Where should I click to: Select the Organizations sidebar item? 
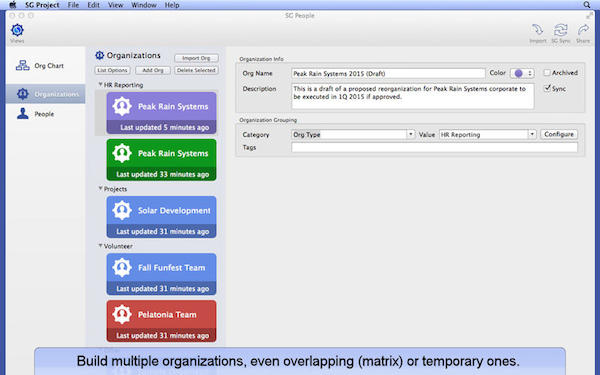(x=45, y=94)
